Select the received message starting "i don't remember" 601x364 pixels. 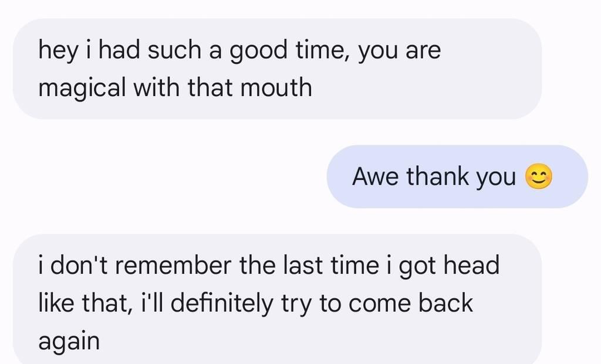pos(276,303)
